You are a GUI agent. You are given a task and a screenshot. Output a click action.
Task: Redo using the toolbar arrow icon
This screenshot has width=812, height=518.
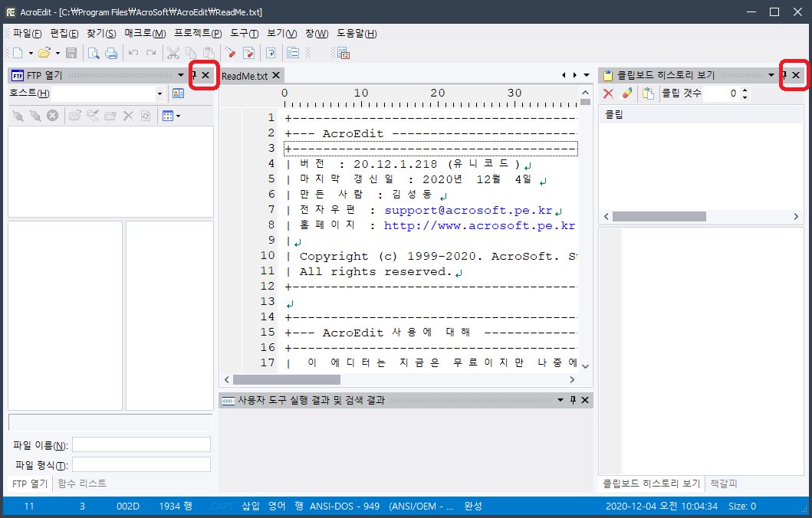(151, 53)
